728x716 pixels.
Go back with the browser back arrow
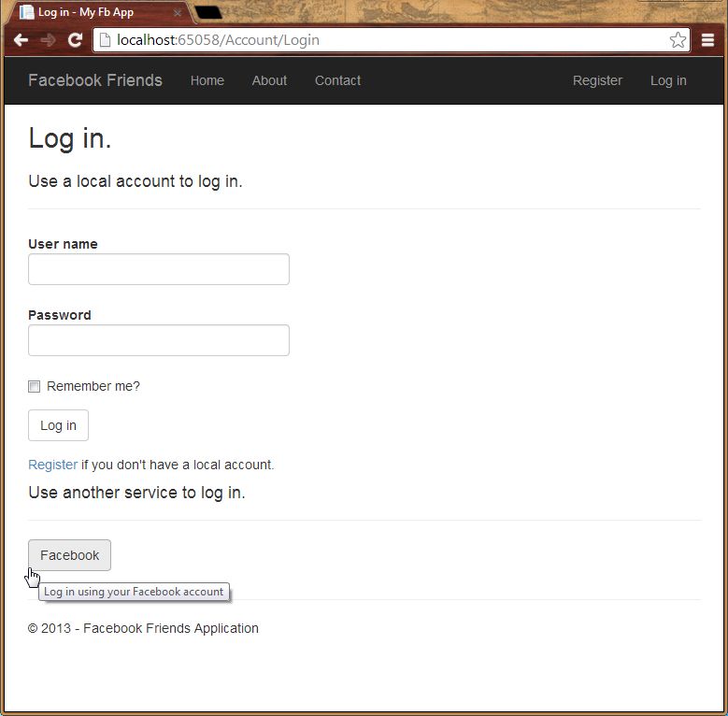point(21,40)
